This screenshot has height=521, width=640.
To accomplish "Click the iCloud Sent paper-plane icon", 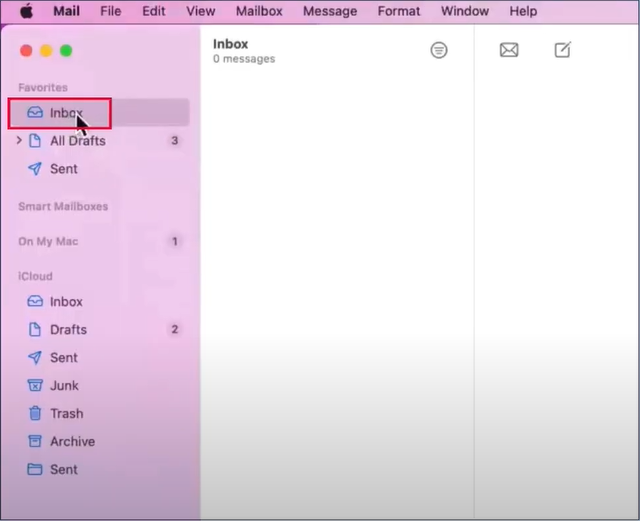I will [35, 358].
